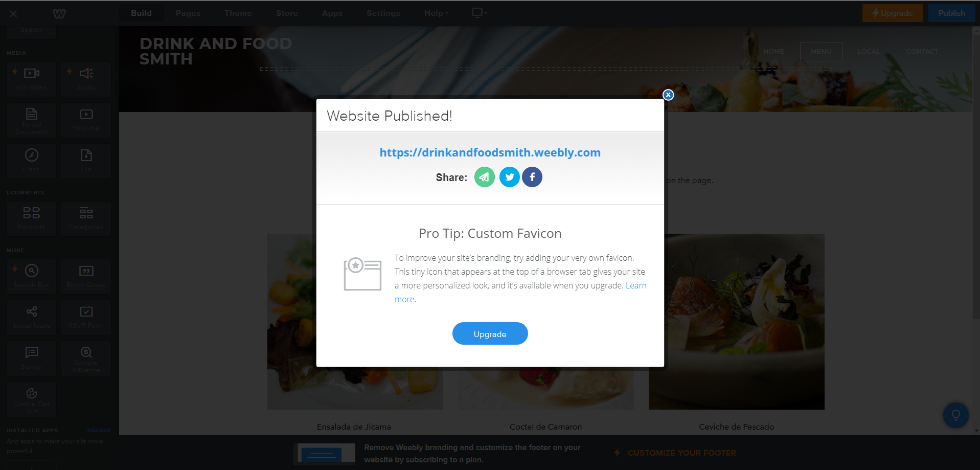Screen dimensions: 980x470
Task: Select the RSVP Form element
Action: click(86, 317)
